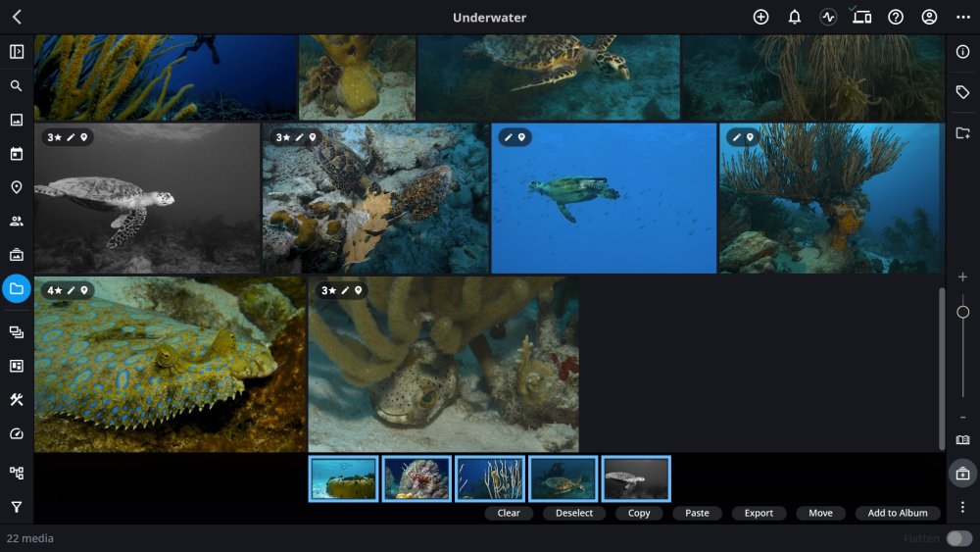Show the Info panel
Image resolution: width=980 pixels, height=552 pixels.
962,52
